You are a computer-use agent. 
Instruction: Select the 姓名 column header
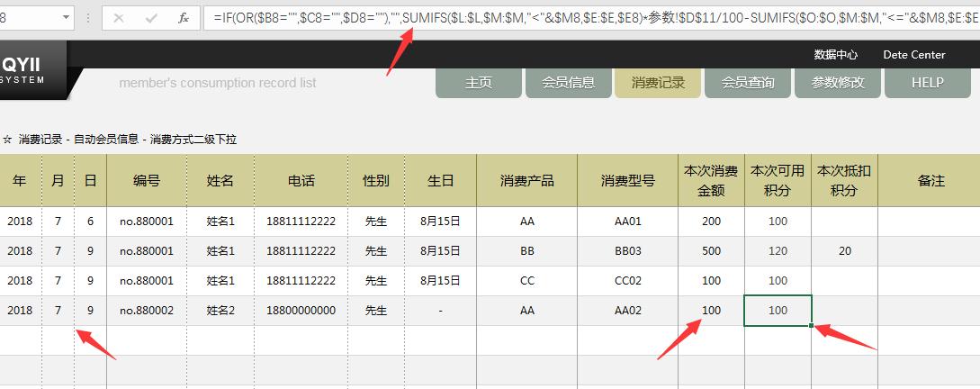[x=220, y=181]
